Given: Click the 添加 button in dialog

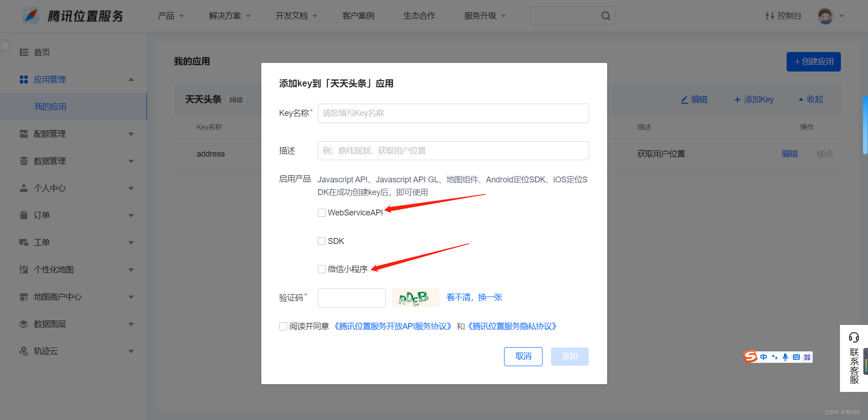Looking at the screenshot, I should point(570,357).
